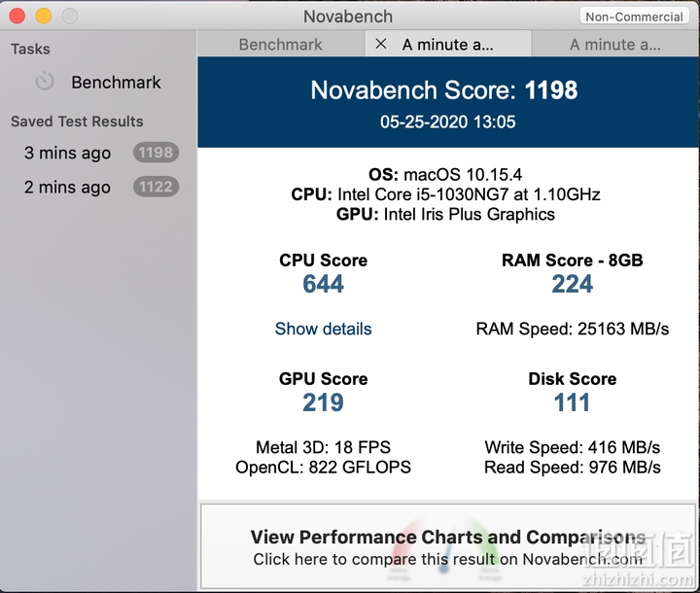
Task: Click the red close window button
Action: 17,17
